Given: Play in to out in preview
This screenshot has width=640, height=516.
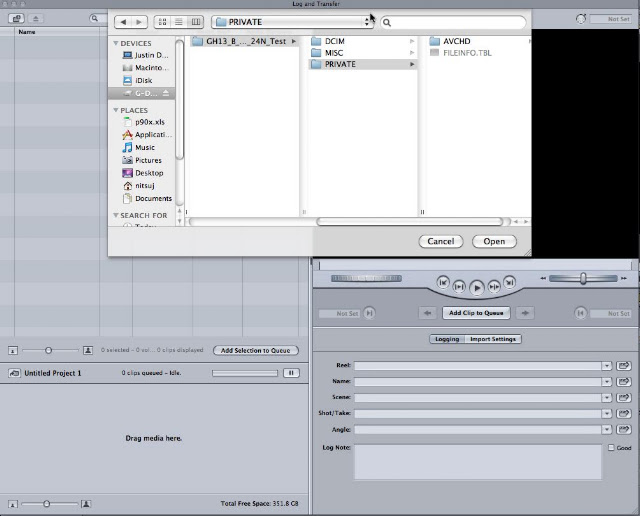Looking at the screenshot, I should pyautogui.click(x=459, y=287).
